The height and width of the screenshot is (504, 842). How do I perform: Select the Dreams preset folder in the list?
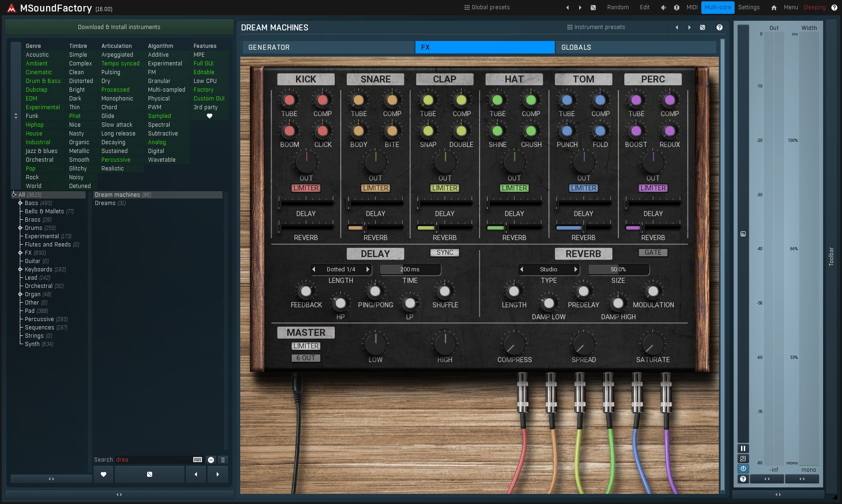[x=111, y=203]
